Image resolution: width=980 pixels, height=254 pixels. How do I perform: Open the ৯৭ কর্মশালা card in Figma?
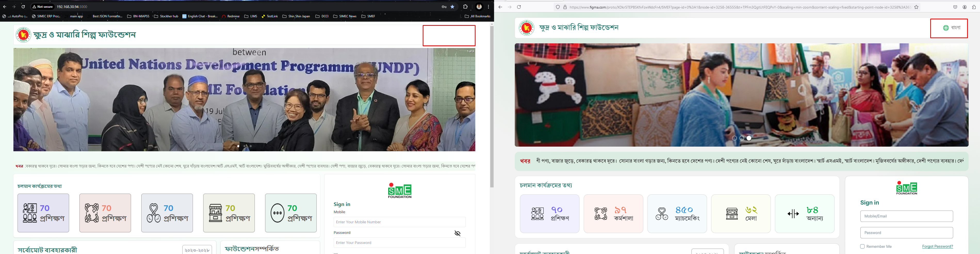[613, 214]
